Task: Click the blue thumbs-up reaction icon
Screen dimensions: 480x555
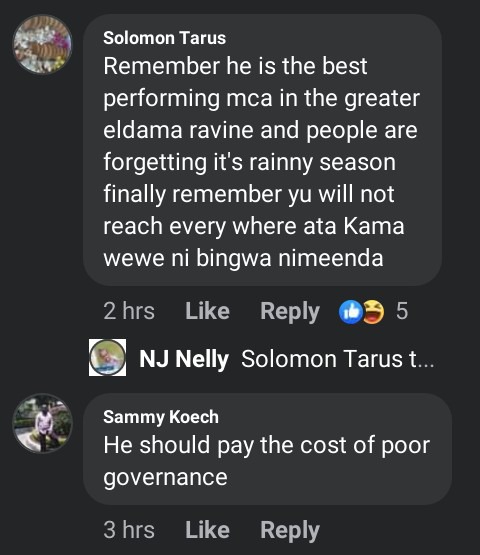Action: click(350, 312)
